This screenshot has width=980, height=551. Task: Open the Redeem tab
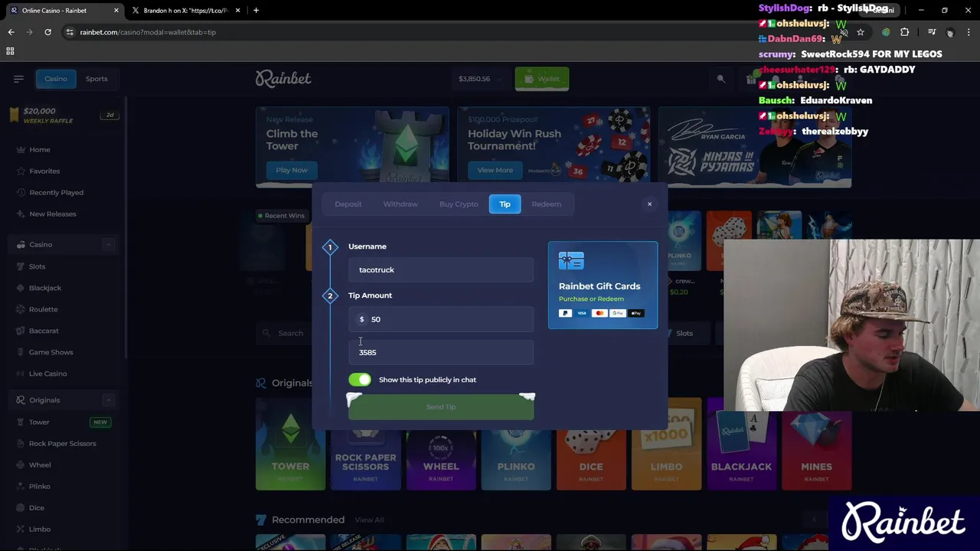546,204
